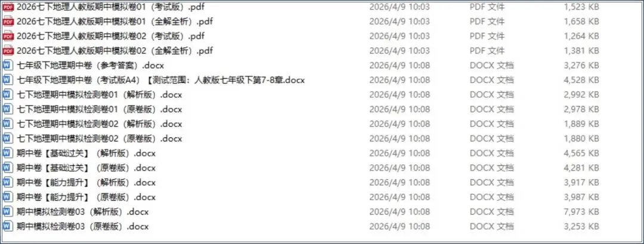Screen dimensions: 644x244
Task: Select 期中卷【能力提升】（解析版）.docx file name
Action: (86, 183)
